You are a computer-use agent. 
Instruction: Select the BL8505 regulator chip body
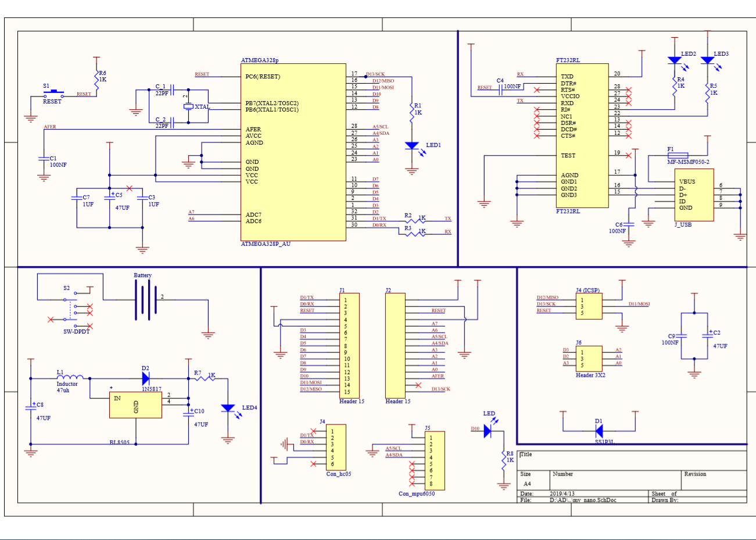coord(136,405)
